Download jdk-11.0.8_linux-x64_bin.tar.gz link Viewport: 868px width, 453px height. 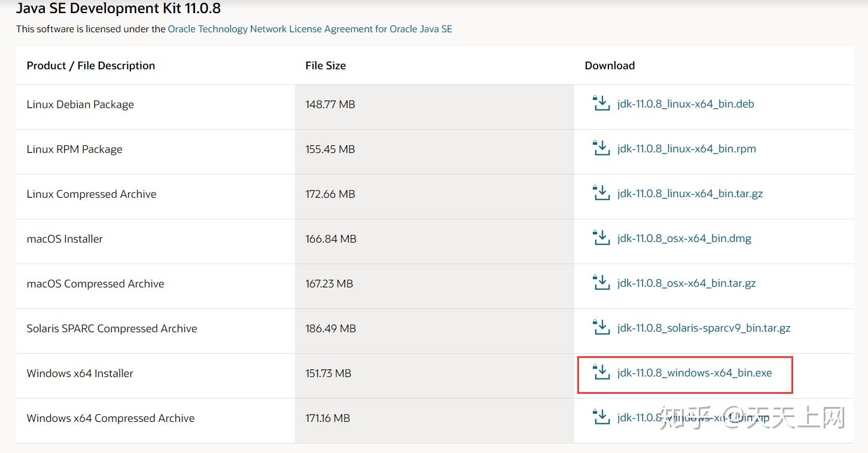click(x=690, y=194)
